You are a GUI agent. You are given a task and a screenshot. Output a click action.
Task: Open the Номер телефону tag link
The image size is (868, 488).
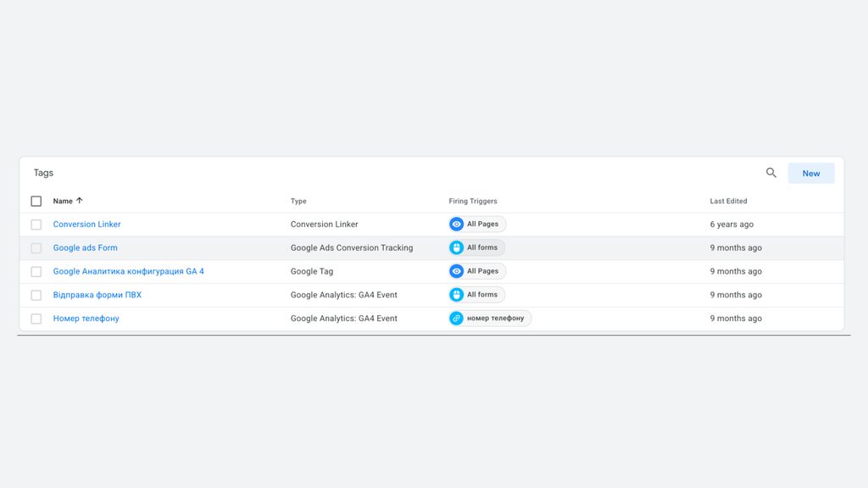[86, 319]
